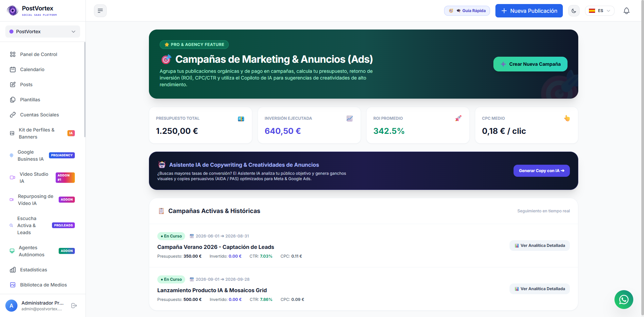
Task: Click the PRO & AGENCY FEATURE badge
Action: tap(194, 45)
